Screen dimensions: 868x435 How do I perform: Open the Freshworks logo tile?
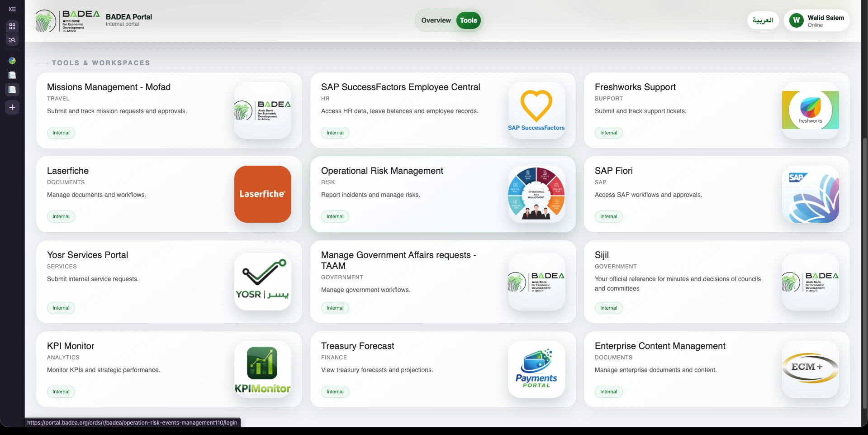point(811,110)
